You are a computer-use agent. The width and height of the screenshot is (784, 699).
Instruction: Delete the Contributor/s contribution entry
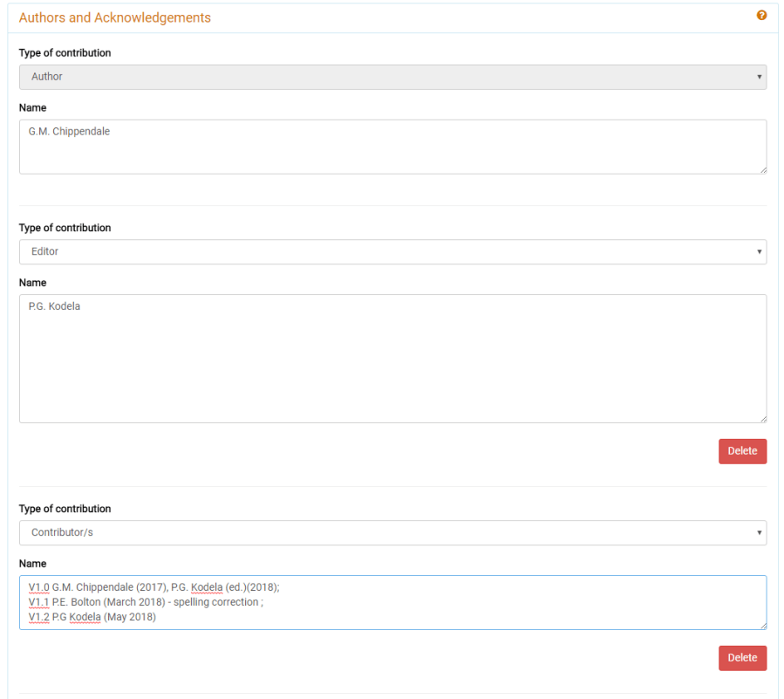tap(742, 658)
